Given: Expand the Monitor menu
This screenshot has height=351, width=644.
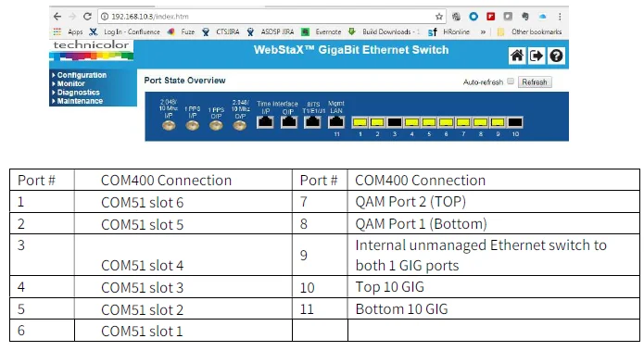Looking at the screenshot, I should 71,83.
